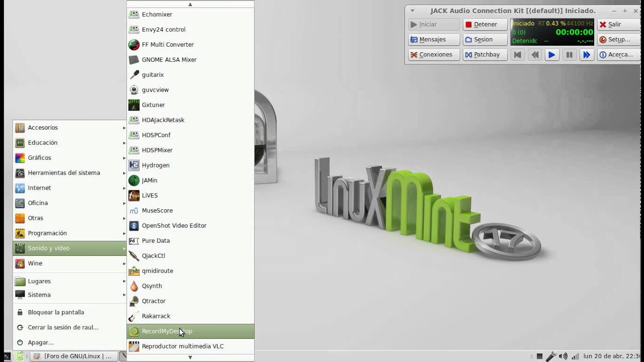The height and width of the screenshot is (362, 644).
Task: Launch GNOME ALSA Mixer
Action: click(x=190, y=60)
